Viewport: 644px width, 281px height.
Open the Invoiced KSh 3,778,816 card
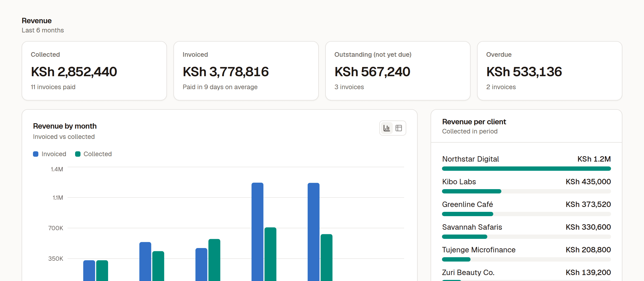point(246,71)
